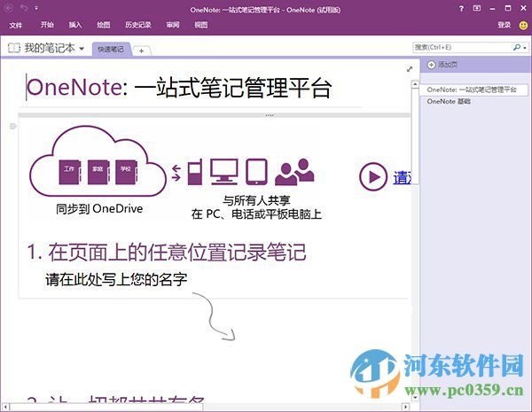Image resolution: width=532 pixels, height=412 pixels.
Task: Click the tablet device icon
Action: [x=256, y=172]
